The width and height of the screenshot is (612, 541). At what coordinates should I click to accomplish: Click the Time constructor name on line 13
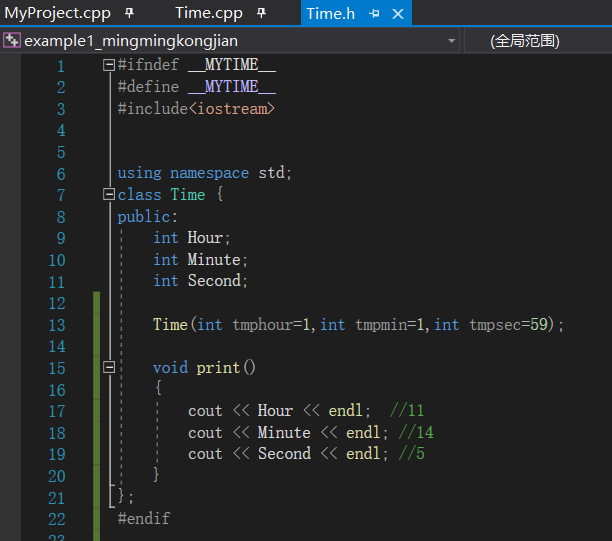(170, 324)
